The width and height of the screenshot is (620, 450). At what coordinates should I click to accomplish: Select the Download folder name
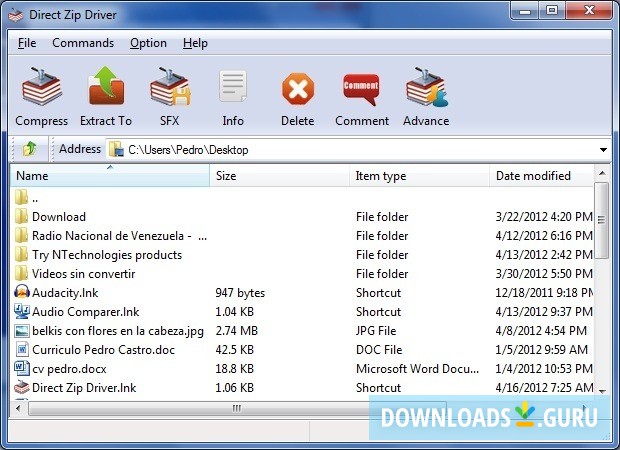[59, 217]
